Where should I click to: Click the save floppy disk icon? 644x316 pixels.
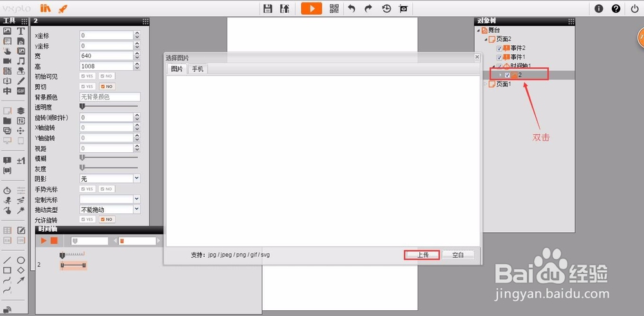pos(268,8)
